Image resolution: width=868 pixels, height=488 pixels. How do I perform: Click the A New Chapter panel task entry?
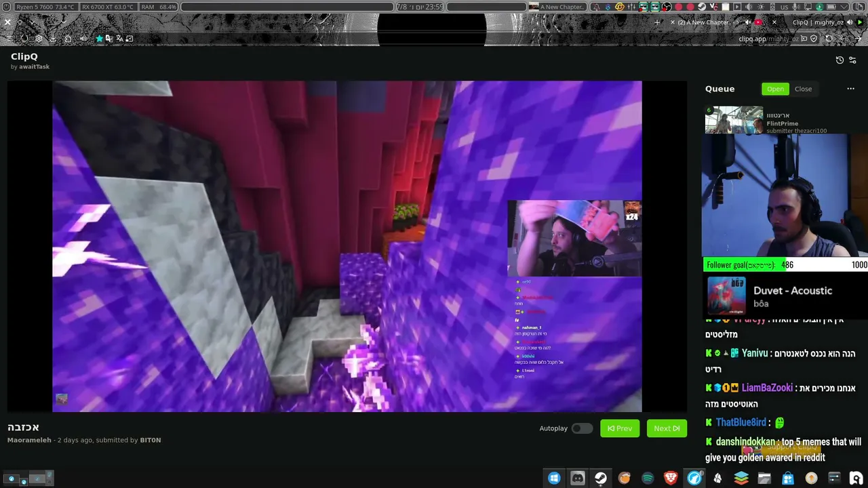(x=557, y=7)
